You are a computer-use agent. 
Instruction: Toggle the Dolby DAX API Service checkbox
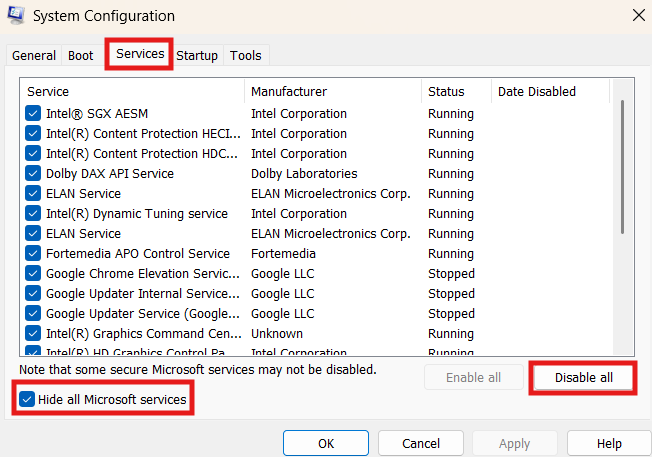click(33, 173)
